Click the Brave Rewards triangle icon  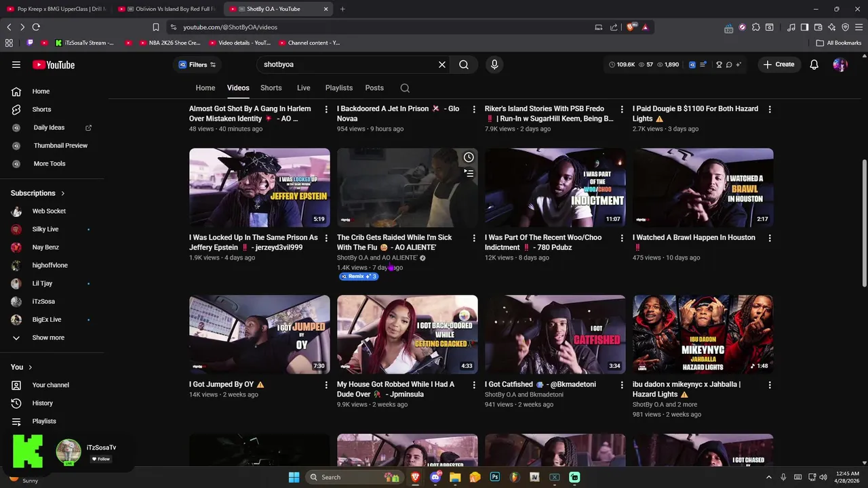click(645, 27)
